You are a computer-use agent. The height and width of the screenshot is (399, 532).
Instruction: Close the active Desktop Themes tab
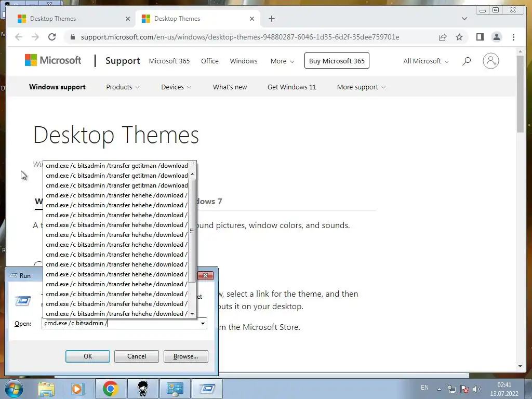(x=252, y=19)
